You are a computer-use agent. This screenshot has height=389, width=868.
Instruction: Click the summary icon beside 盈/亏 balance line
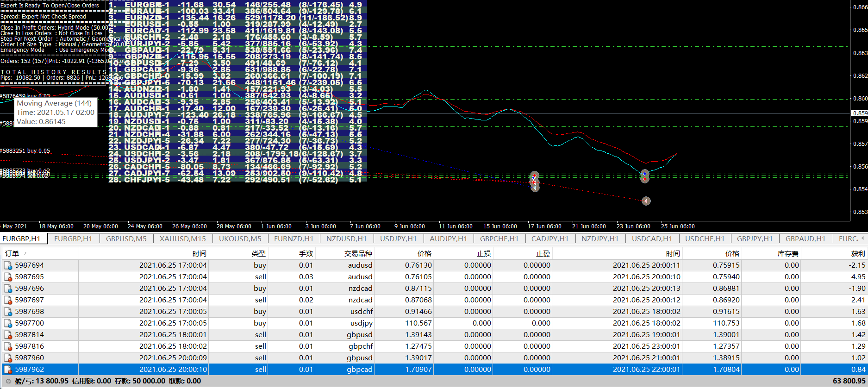(x=8, y=381)
